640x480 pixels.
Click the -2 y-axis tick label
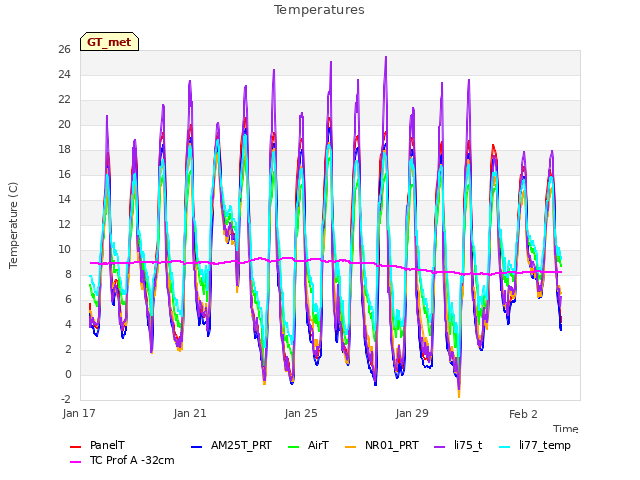pos(65,399)
